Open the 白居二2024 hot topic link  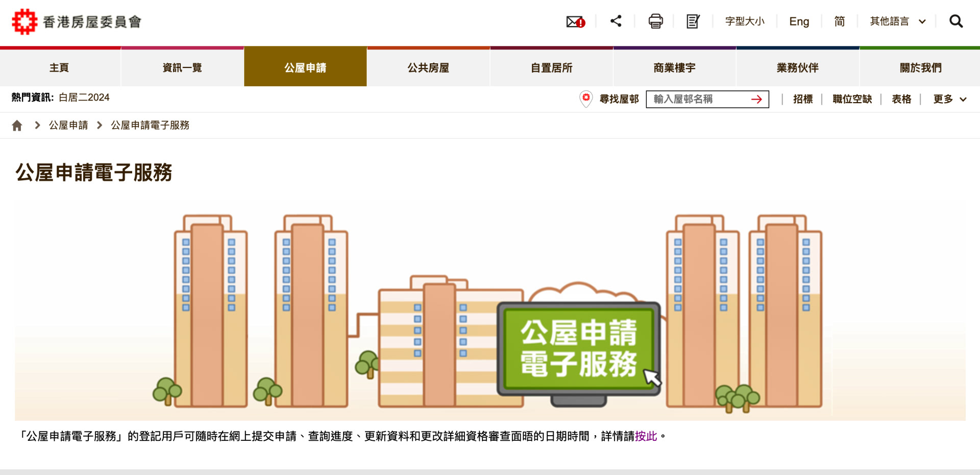coord(84,98)
